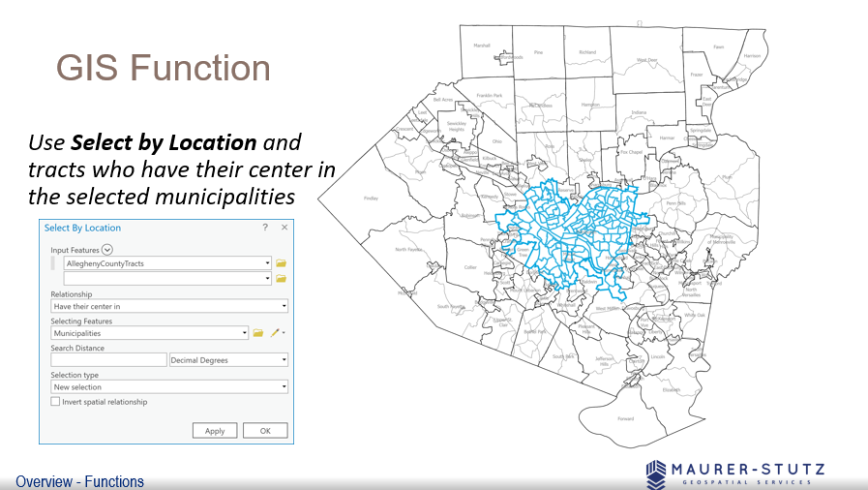Click the Collier label on map
The width and height of the screenshot is (868, 490).
(x=470, y=267)
